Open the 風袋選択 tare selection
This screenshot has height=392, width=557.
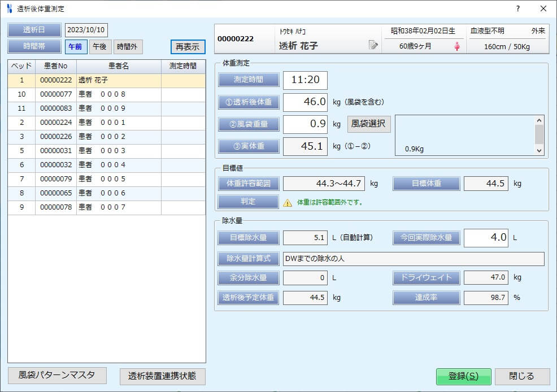368,124
